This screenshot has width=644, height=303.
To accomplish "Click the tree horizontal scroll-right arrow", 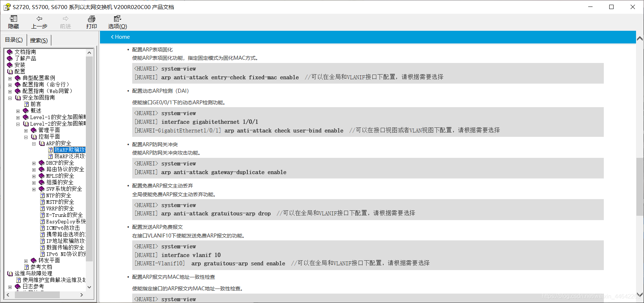I will point(82,295).
